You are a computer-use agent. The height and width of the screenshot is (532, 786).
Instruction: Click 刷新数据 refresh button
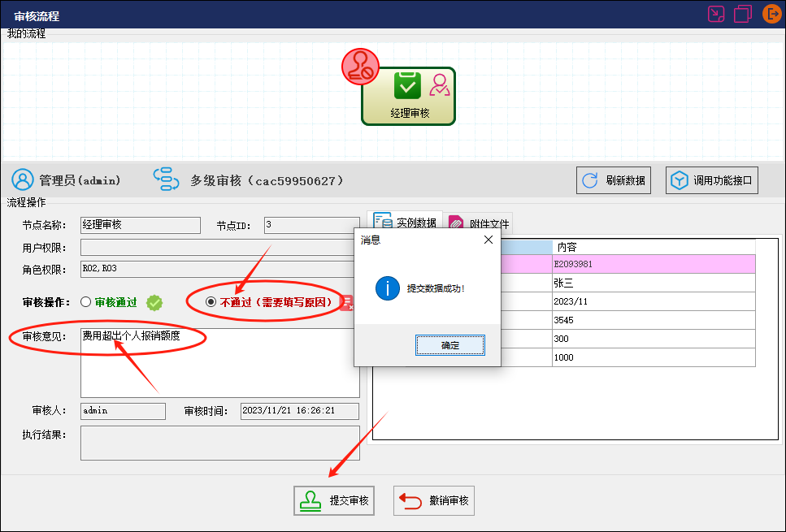614,180
